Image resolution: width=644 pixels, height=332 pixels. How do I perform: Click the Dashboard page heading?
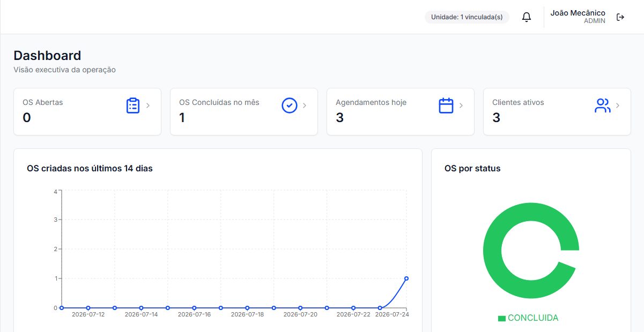(47, 56)
